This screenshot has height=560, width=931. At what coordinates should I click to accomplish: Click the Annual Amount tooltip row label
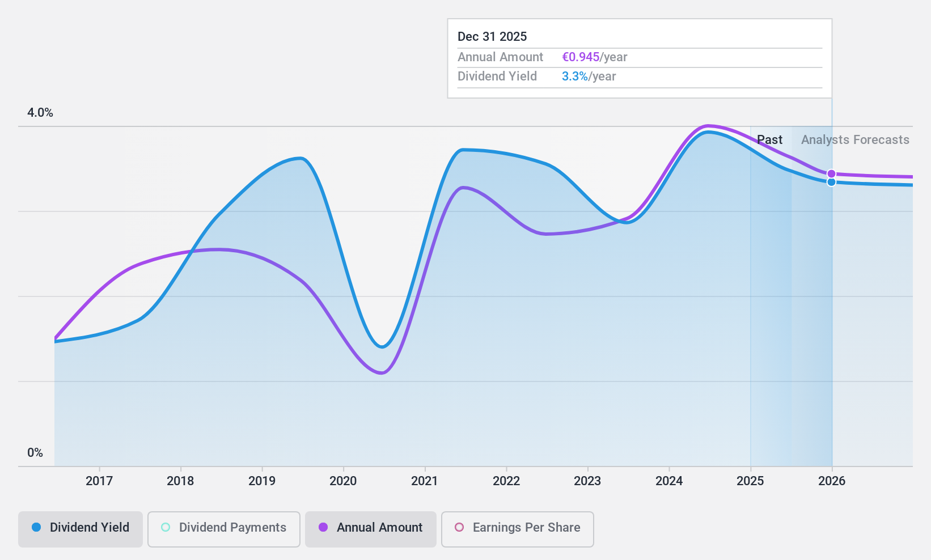tap(500, 57)
